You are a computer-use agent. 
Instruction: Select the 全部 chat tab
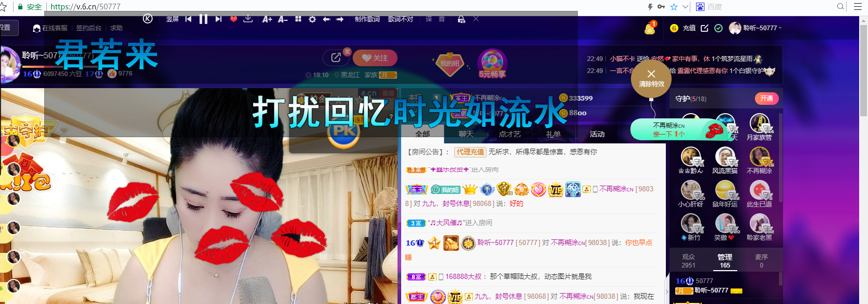[423, 134]
